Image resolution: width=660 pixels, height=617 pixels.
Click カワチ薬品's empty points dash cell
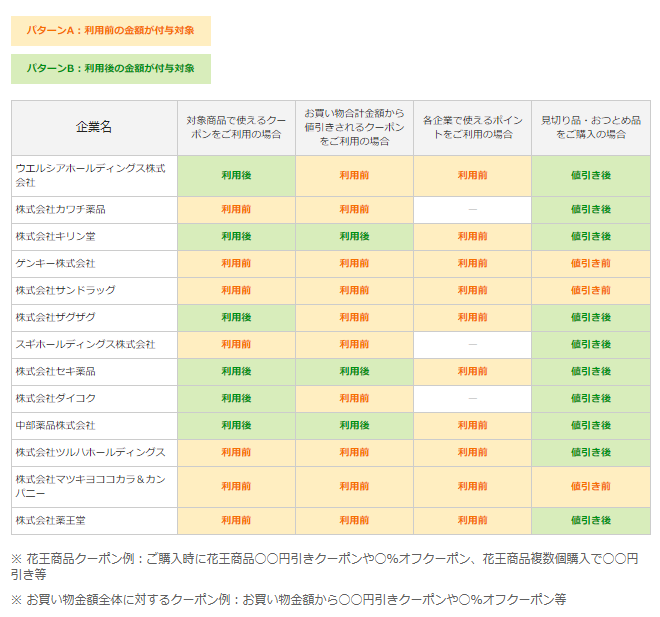click(x=473, y=210)
